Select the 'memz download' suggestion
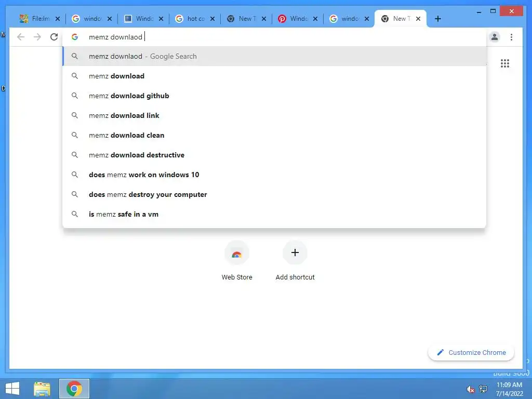 pyautogui.click(x=274, y=76)
